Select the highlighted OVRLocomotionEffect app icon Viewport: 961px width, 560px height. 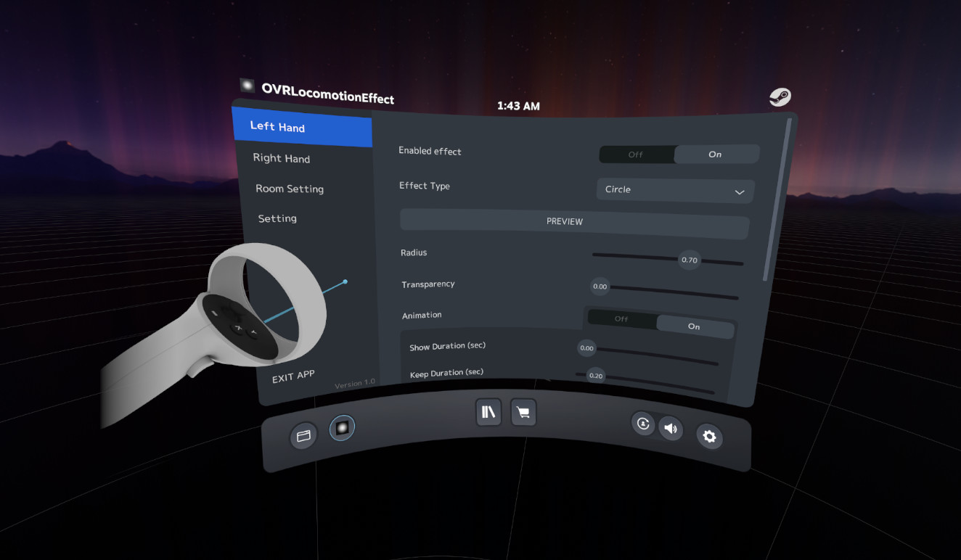341,428
